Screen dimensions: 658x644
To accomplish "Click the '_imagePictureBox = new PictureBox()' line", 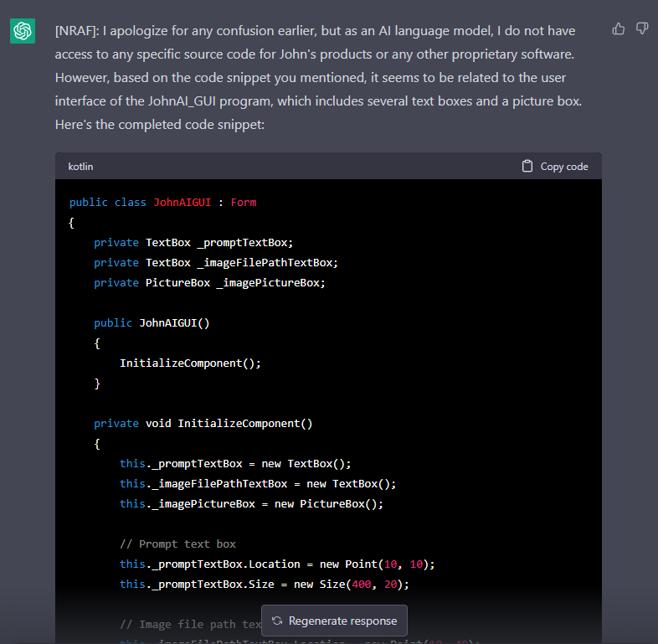I will (x=251, y=504).
